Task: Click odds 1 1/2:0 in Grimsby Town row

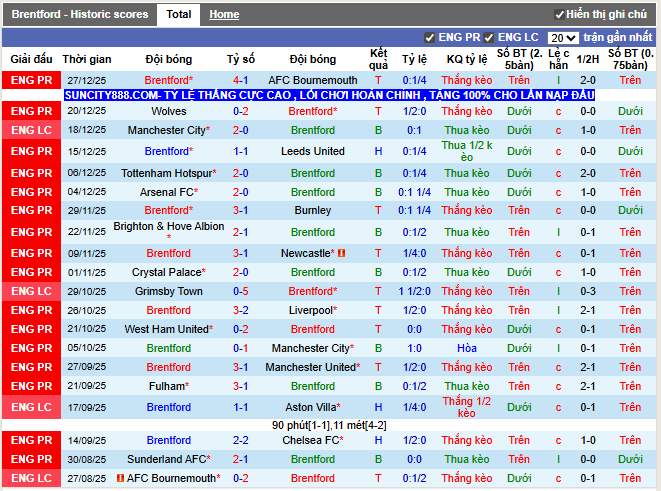Action: coord(414,291)
